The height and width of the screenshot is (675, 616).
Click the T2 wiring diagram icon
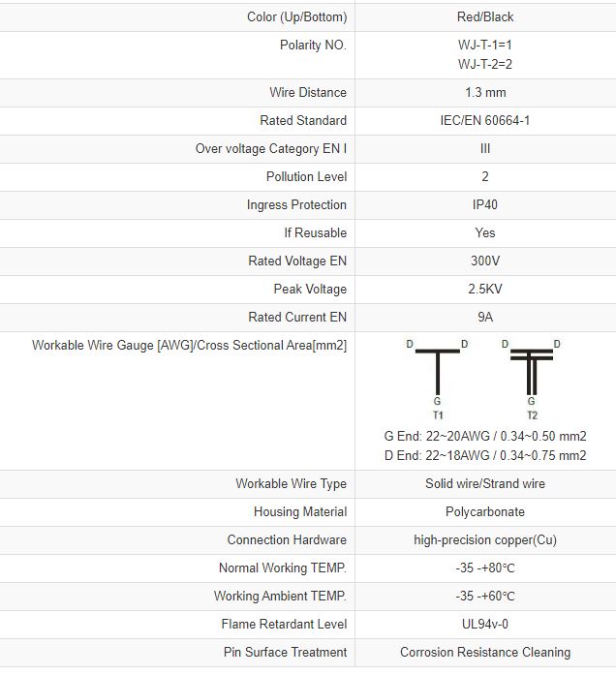pyautogui.click(x=531, y=377)
